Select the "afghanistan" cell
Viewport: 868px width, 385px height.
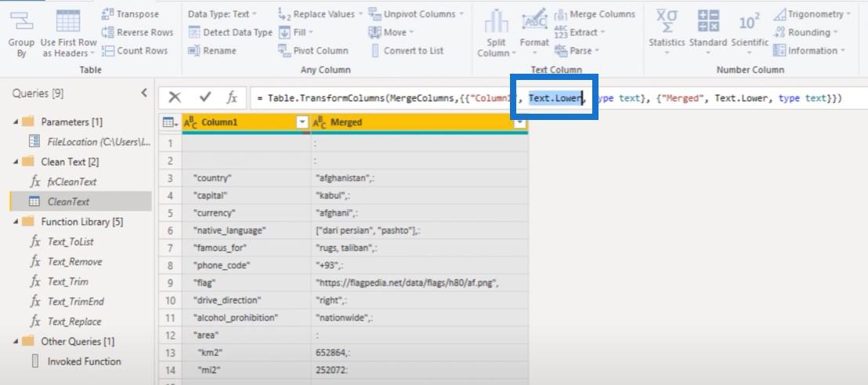[x=420, y=178]
